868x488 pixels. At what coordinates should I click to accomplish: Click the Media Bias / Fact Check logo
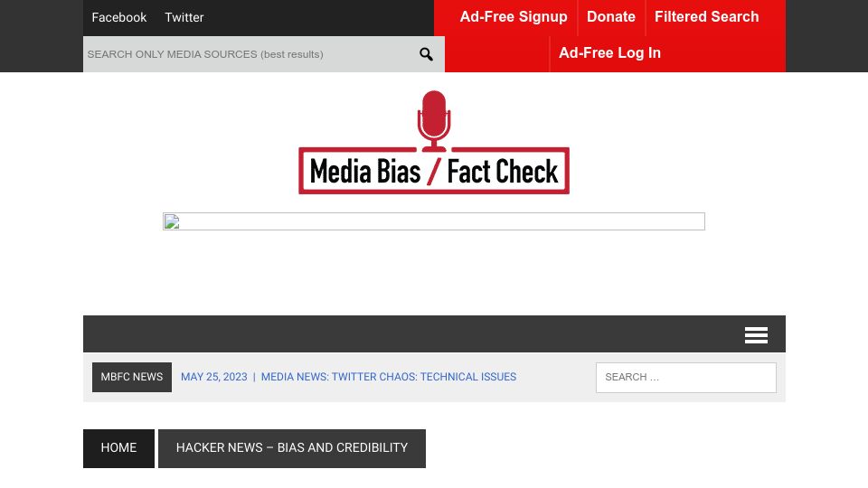tap(434, 142)
